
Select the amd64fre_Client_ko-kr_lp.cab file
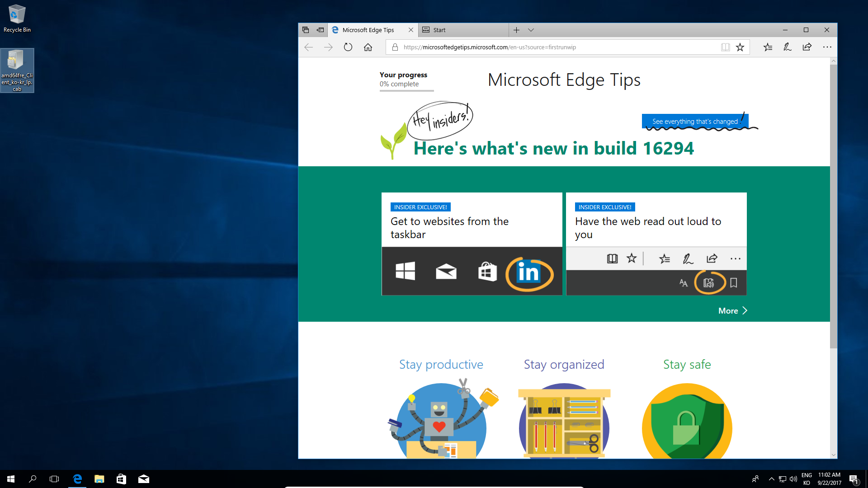17,70
